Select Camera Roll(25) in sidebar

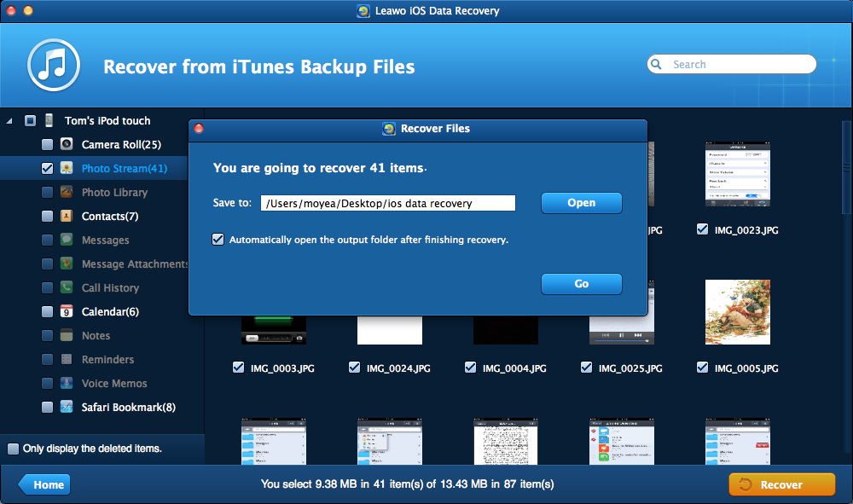pos(121,145)
